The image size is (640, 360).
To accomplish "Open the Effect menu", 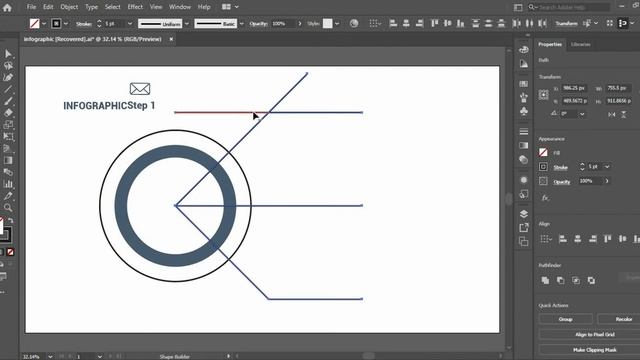I will [135, 7].
